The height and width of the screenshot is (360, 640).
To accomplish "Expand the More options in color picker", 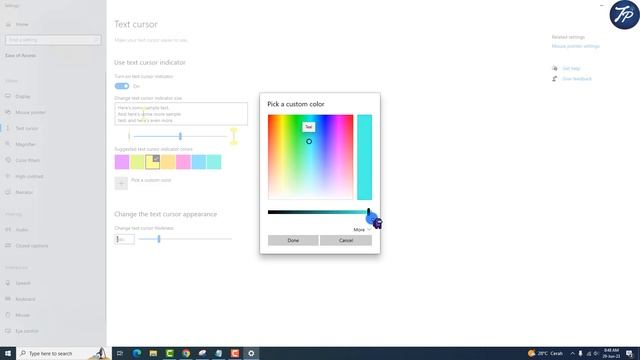I will pos(362,230).
